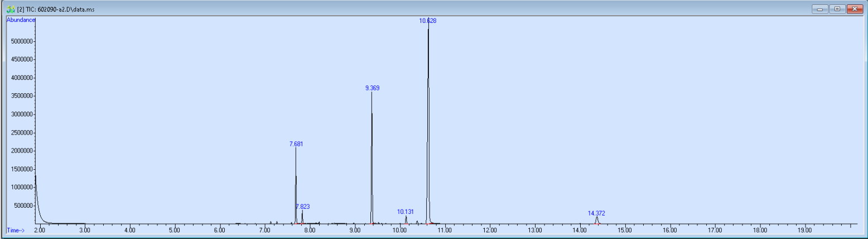Close the TIC chromatogram window
868x239 pixels.
[x=855, y=9]
